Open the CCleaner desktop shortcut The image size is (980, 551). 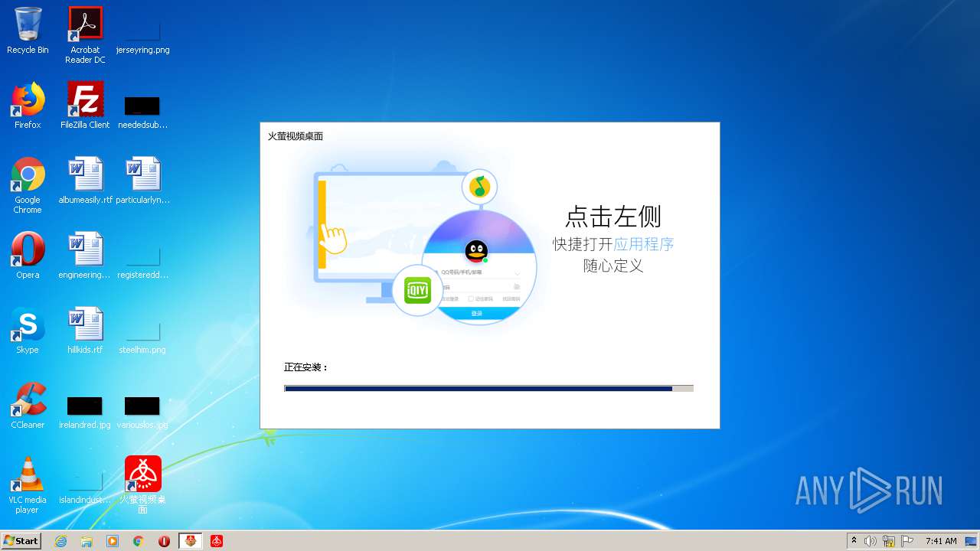point(28,406)
